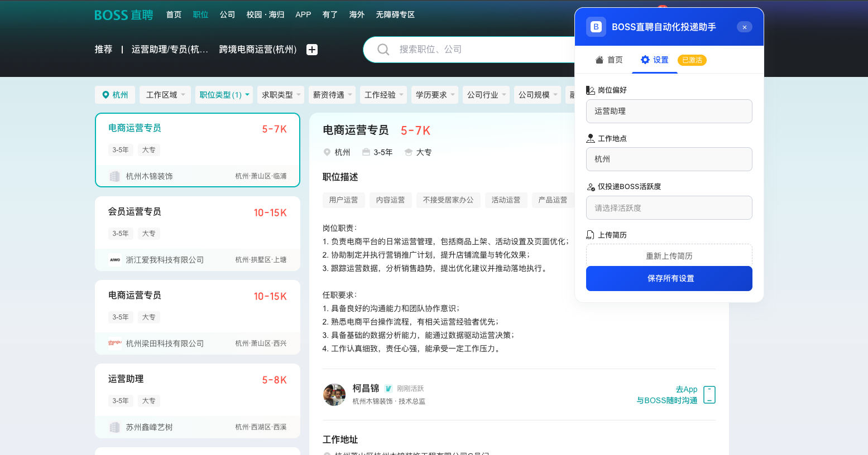Follow the 去App link

(x=687, y=389)
